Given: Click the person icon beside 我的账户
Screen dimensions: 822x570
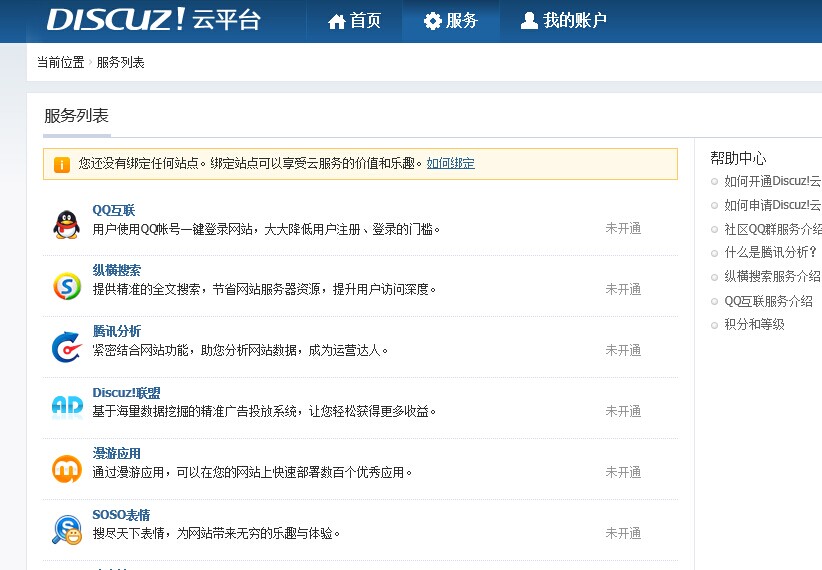Looking at the screenshot, I should tap(529, 20).
